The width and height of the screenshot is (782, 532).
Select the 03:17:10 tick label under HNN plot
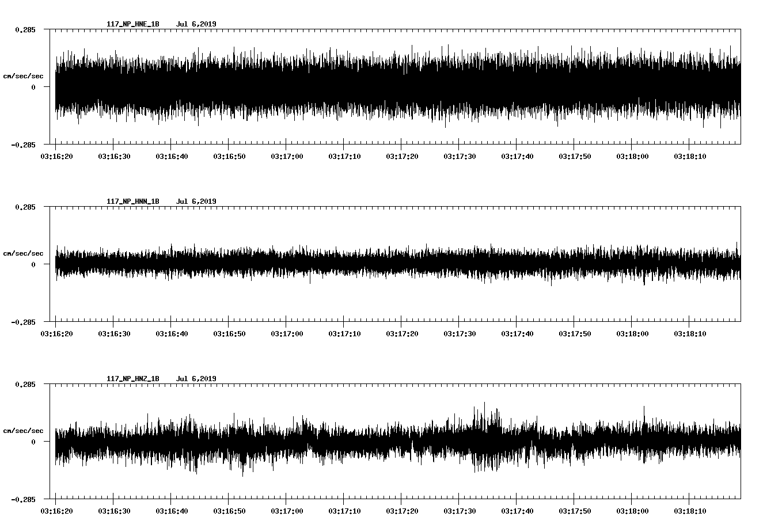[344, 333]
